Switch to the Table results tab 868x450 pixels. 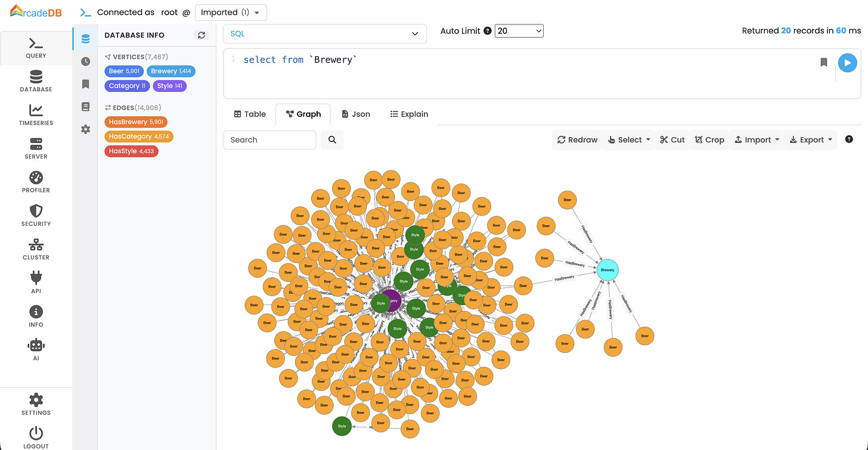(249, 114)
